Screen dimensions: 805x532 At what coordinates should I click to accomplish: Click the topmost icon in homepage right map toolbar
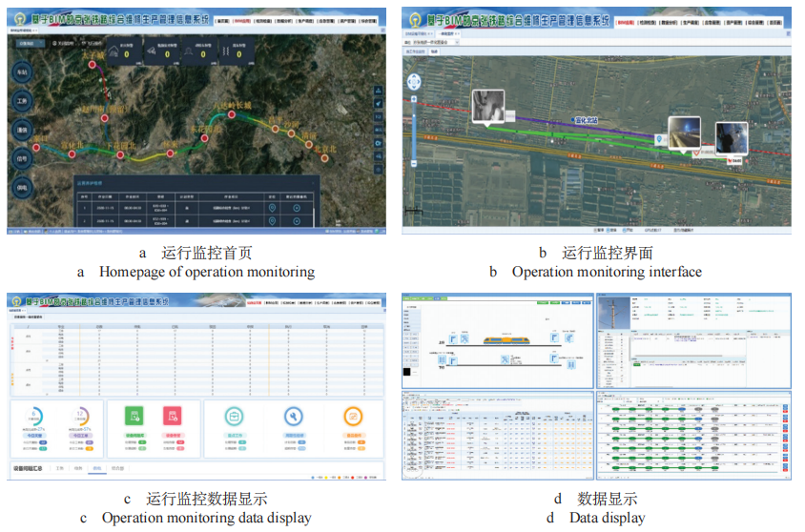pos(379,91)
